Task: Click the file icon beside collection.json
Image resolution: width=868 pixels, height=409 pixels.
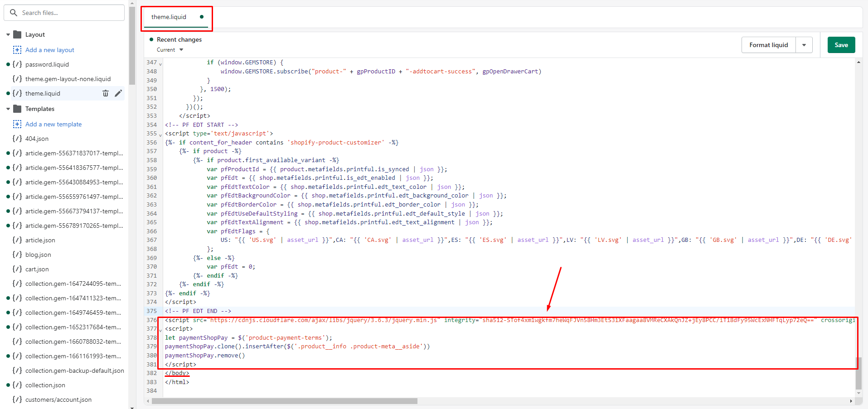Action: coord(17,385)
